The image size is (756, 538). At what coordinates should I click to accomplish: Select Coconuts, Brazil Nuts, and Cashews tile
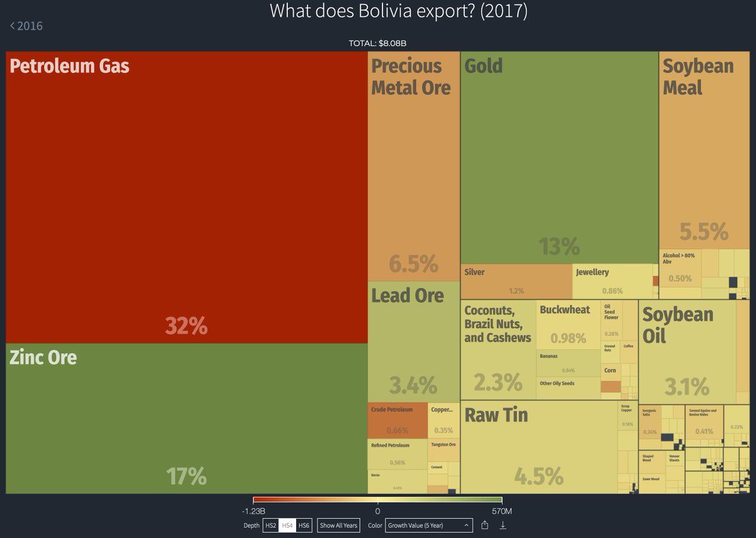pyautogui.click(x=498, y=350)
